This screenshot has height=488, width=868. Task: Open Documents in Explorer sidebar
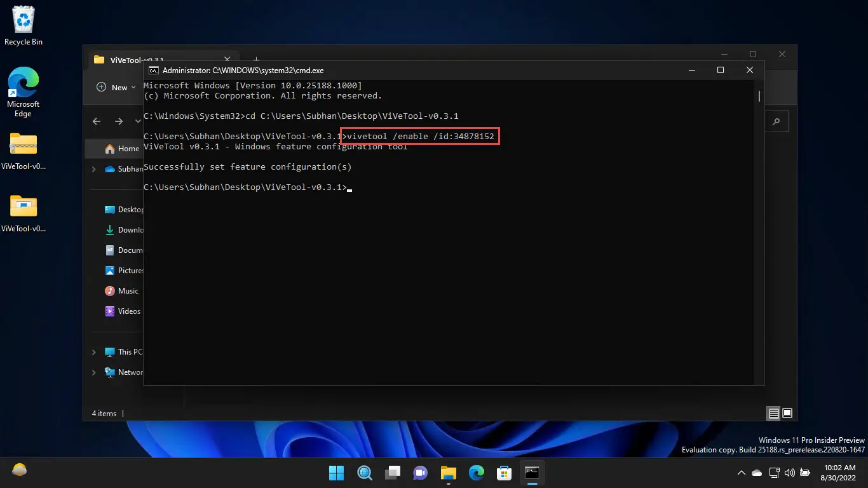pos(124,250)
